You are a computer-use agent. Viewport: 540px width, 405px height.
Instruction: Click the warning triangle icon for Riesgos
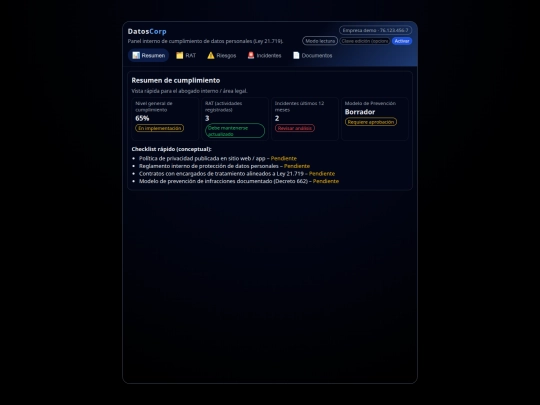211,55
